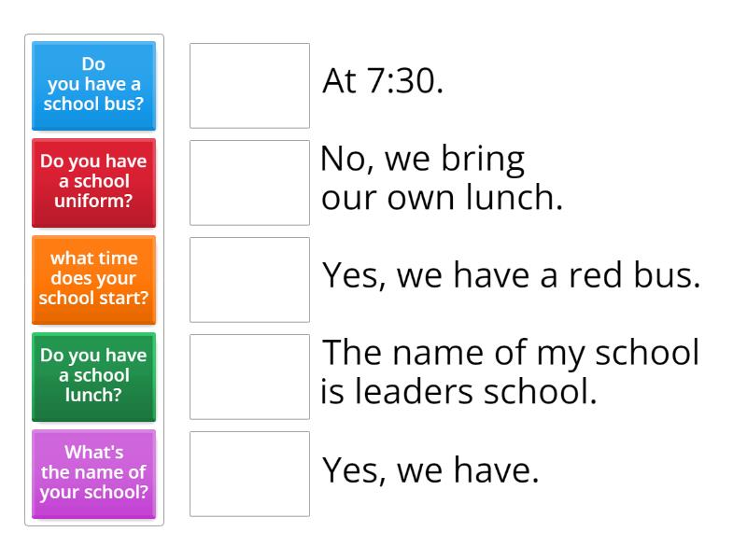The height and width of the screenshot is (560, 747).
Task: Choose the 'what time does your school start?' tile
Action: (x=94, y=280)
